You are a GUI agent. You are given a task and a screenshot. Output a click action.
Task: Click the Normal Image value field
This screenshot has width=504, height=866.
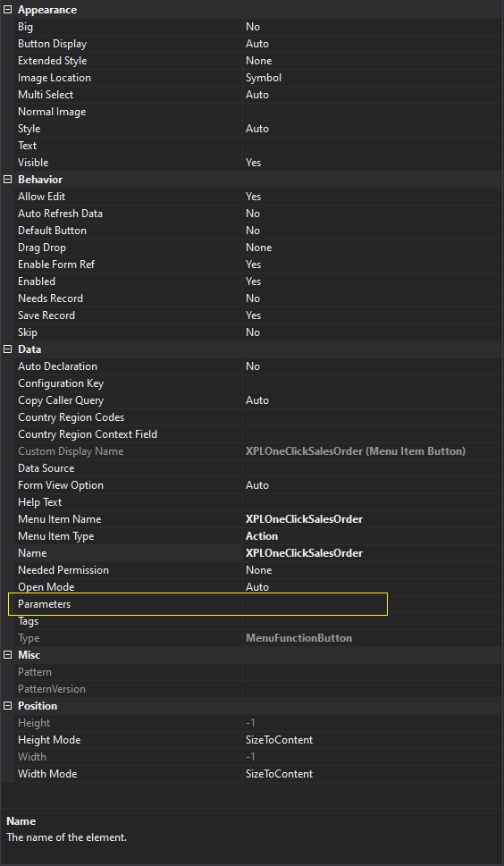pos(372,112)
